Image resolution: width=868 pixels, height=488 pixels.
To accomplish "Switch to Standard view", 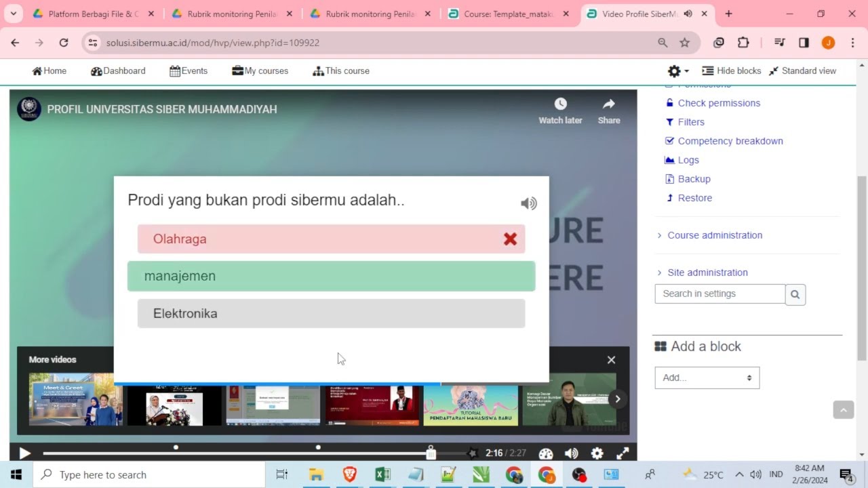I will click(802, 70).
